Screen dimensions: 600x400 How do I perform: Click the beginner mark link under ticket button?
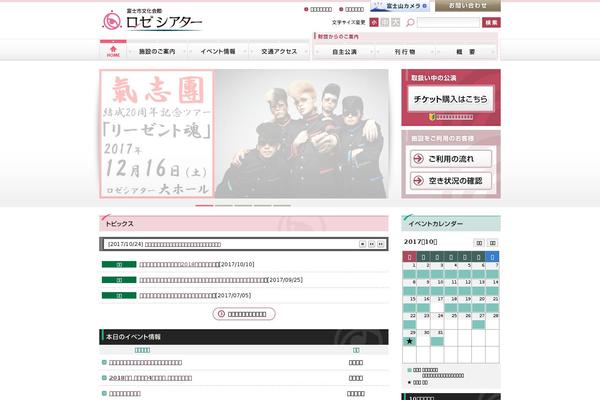pyautogui.click(x=451, y=117)
